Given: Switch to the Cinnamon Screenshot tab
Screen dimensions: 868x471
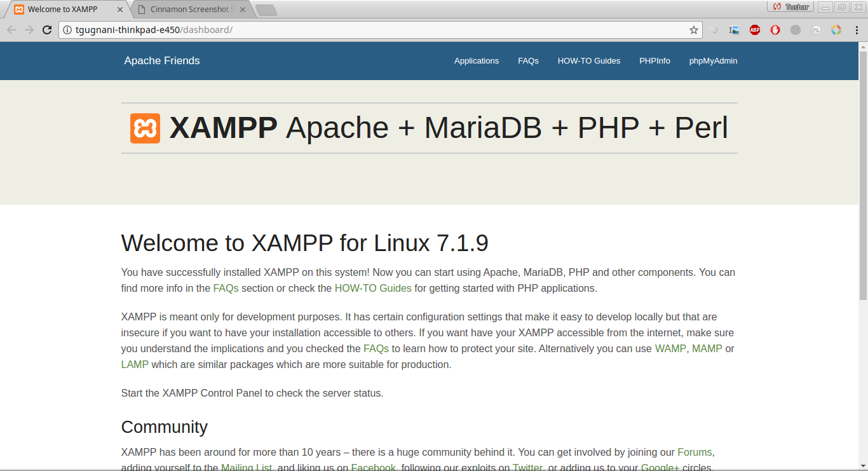Looking at the screenshot, I should coord(191,10).
